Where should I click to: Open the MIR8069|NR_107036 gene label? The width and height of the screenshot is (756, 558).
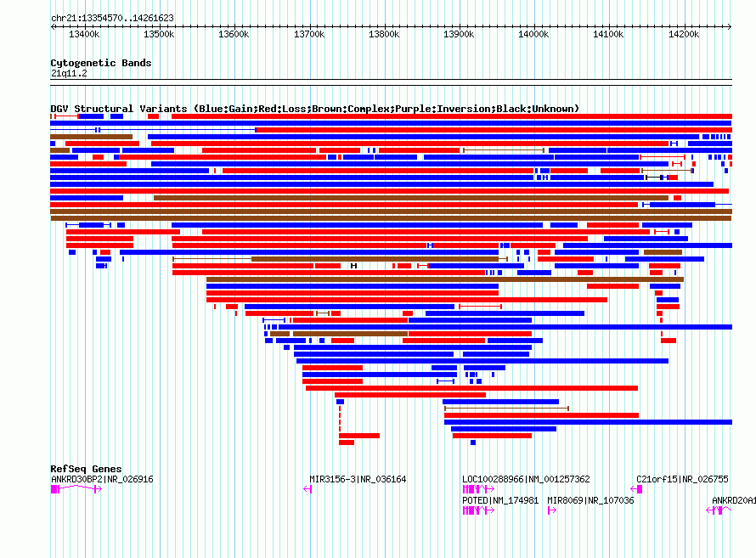click(590, 500)
